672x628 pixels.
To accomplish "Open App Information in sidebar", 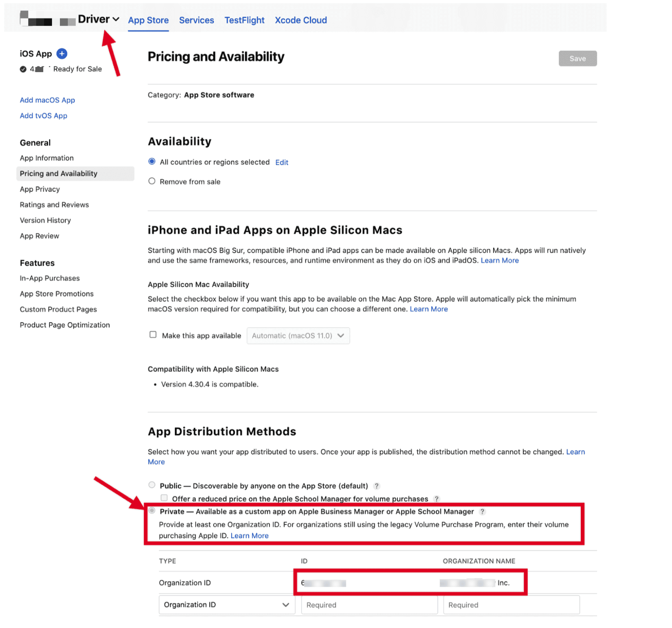I will [x=47, y=158].
